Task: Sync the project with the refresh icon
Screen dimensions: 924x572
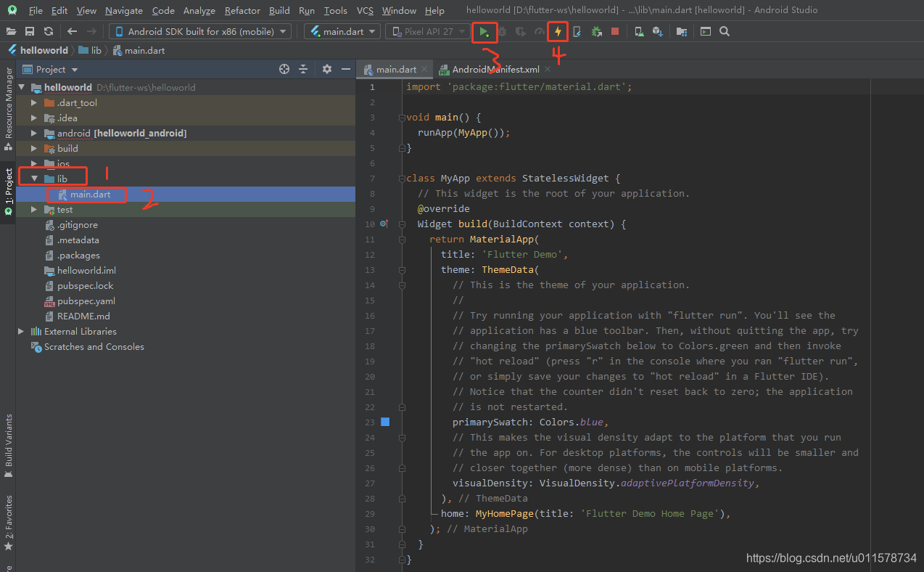Action: point(48,31)
